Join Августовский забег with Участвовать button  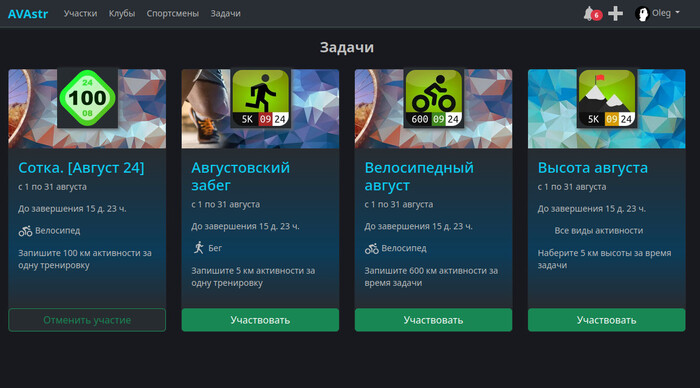[x=260, y=320]
